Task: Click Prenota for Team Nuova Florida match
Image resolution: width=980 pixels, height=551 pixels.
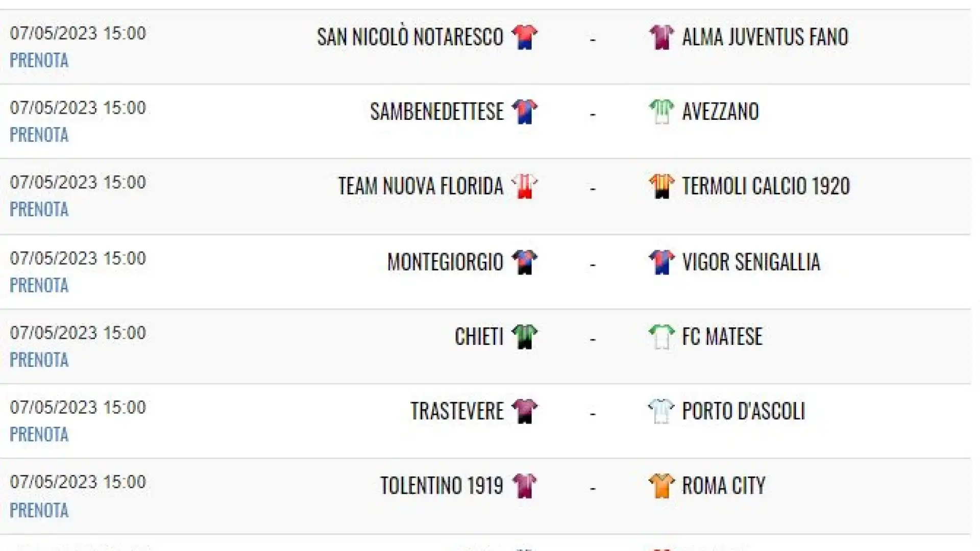Action: (39, 210)
